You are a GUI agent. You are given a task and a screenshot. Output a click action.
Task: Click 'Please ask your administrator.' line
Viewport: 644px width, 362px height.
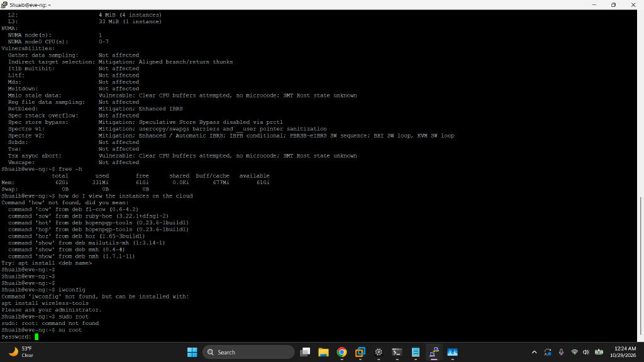pos(52,310)
